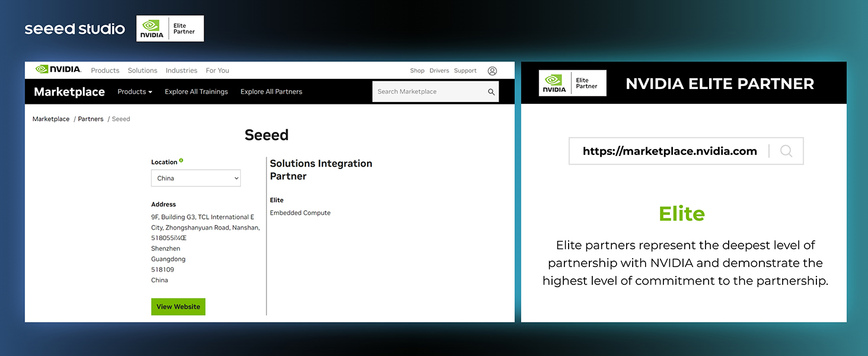This screenshot has width=868, height=356.
Task: Click the Elite label above Embedded Compute
Action: [x=276, y=200]
